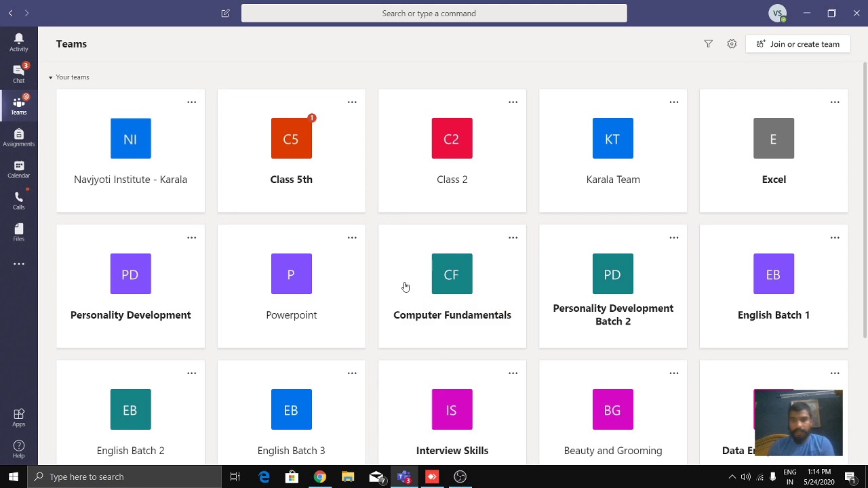The height and width of the screenshot is (488, 868).
Task: Open more options for English Batch 1
Action: click(835, 238)
